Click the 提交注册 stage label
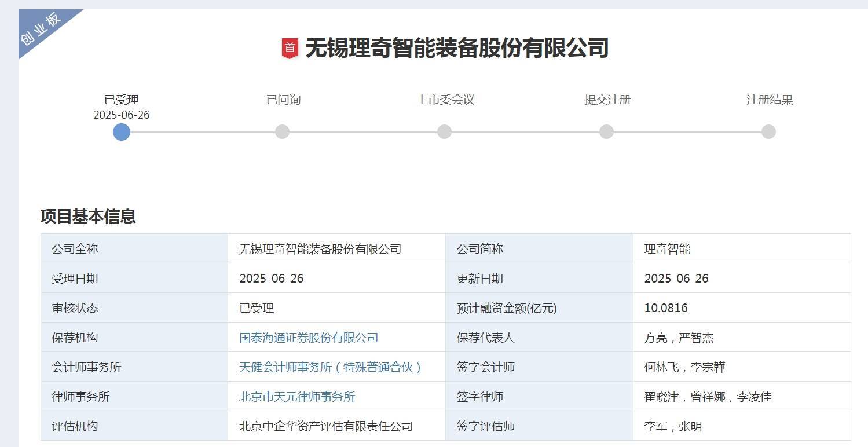 607,100
